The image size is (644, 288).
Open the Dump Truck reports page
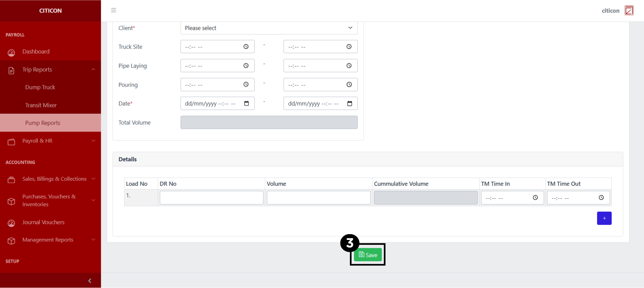click(40, 87)
